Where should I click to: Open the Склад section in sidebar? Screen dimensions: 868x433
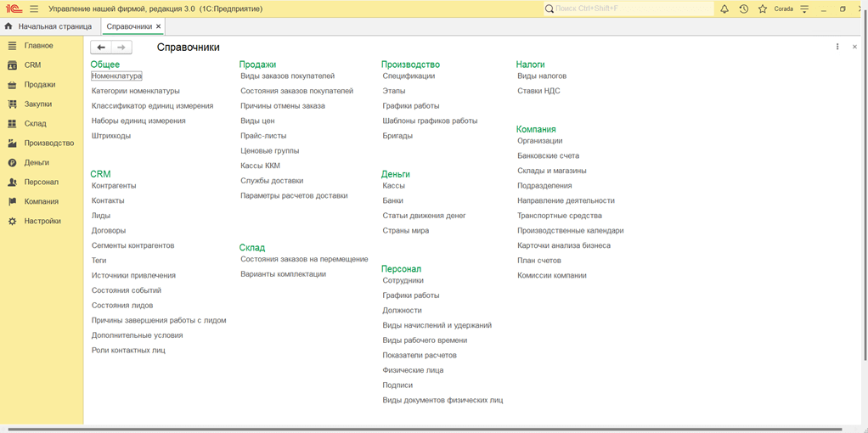pyautogui.click(x=35, y=124)
